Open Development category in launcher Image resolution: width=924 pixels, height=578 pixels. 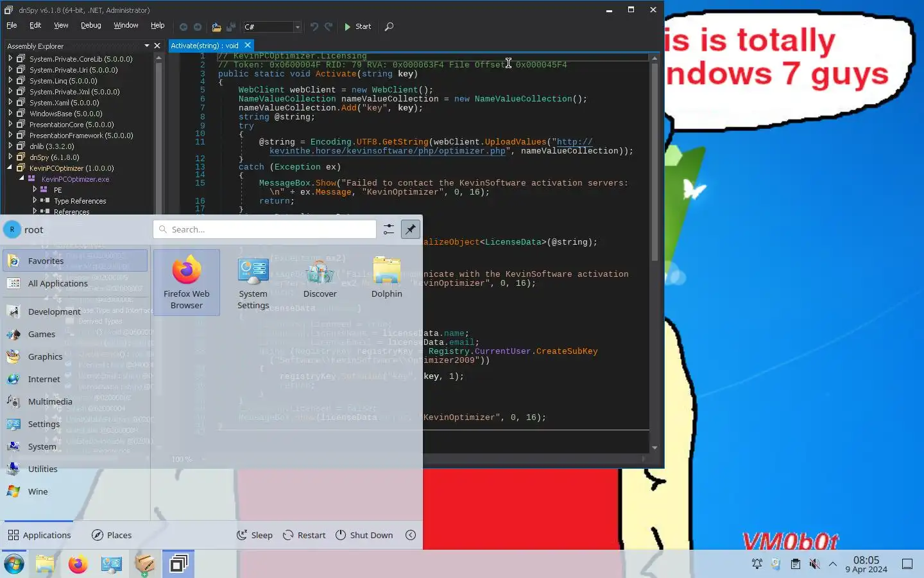coord(76,311)
